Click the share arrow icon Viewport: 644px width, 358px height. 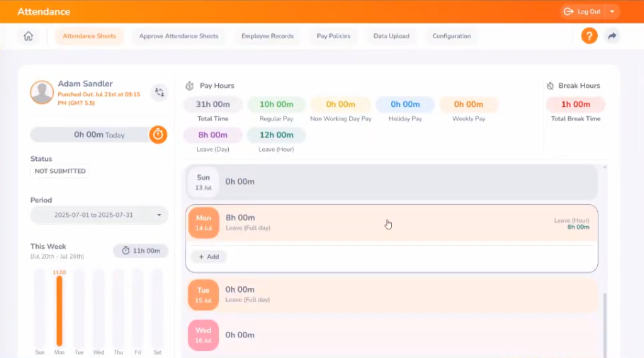coord(612,36)
